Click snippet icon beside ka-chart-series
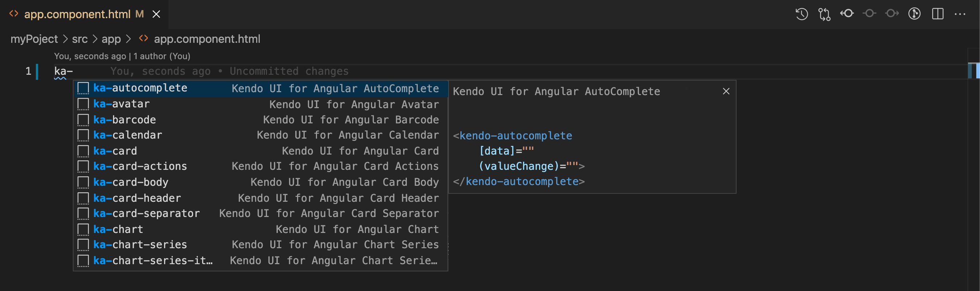 click(83, 245)
